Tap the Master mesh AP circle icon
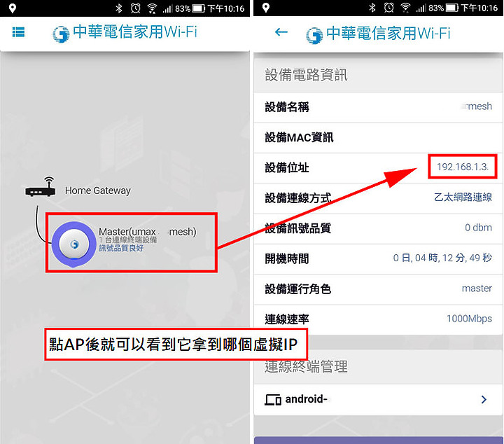 pos(74,244)
